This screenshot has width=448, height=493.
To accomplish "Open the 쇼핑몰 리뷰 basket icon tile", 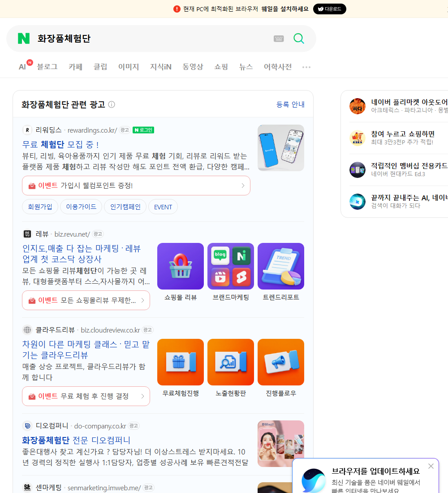I will click(x=181, y=266).
